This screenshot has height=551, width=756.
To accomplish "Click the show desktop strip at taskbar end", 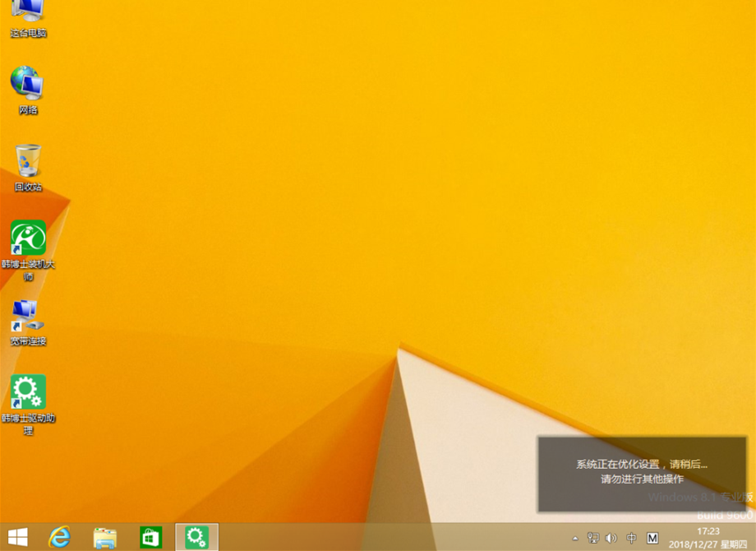I will click(x=753, y=537).
